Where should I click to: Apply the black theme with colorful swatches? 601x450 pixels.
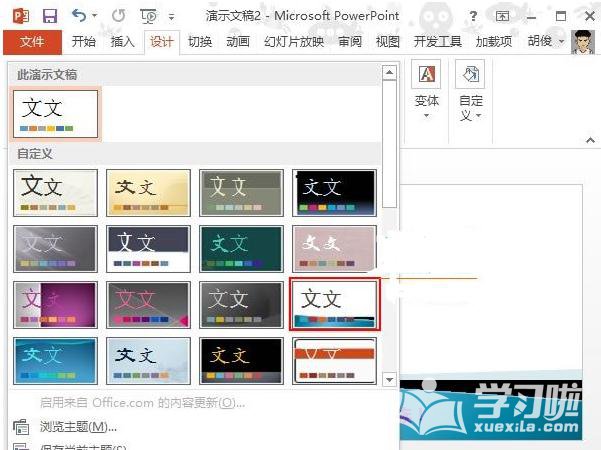pos(334,193)
